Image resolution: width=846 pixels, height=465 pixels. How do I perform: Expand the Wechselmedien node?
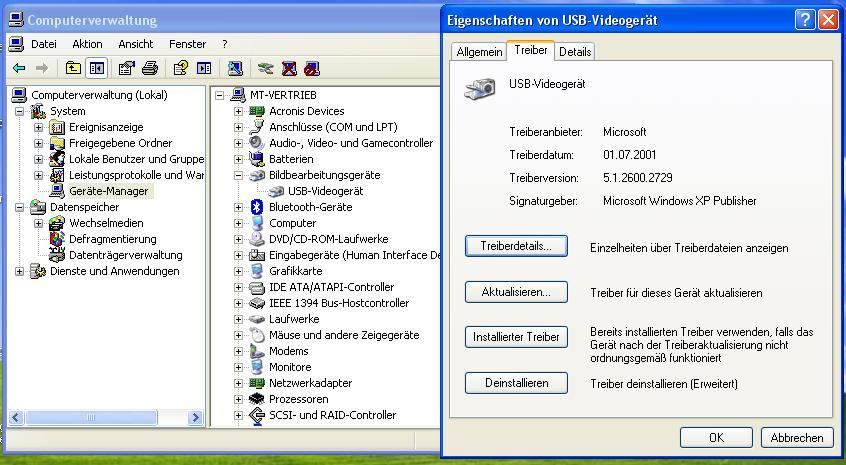point(38,223)
